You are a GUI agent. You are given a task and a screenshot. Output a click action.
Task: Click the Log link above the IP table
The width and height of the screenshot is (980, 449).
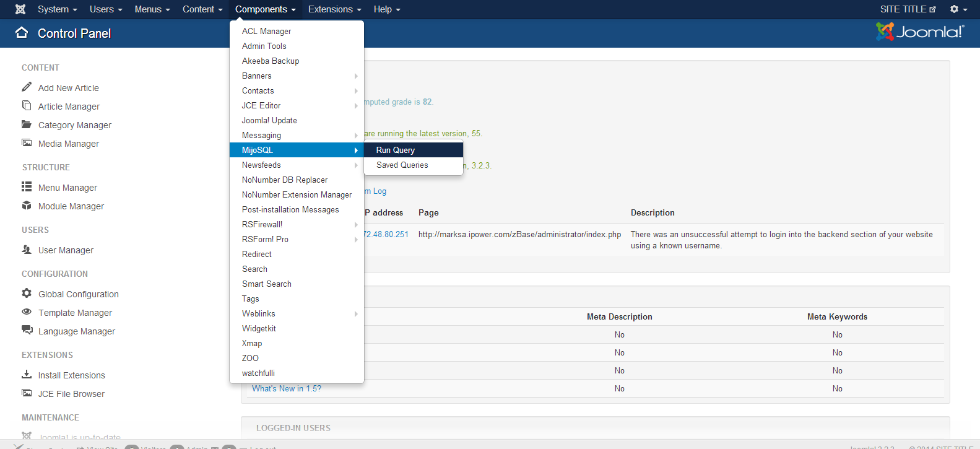coord(379,191)
